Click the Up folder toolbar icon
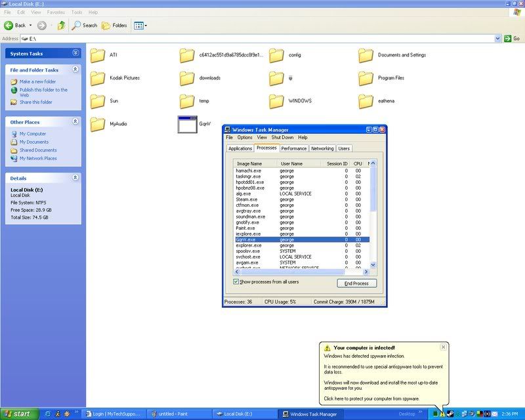 tap(61, 26)
